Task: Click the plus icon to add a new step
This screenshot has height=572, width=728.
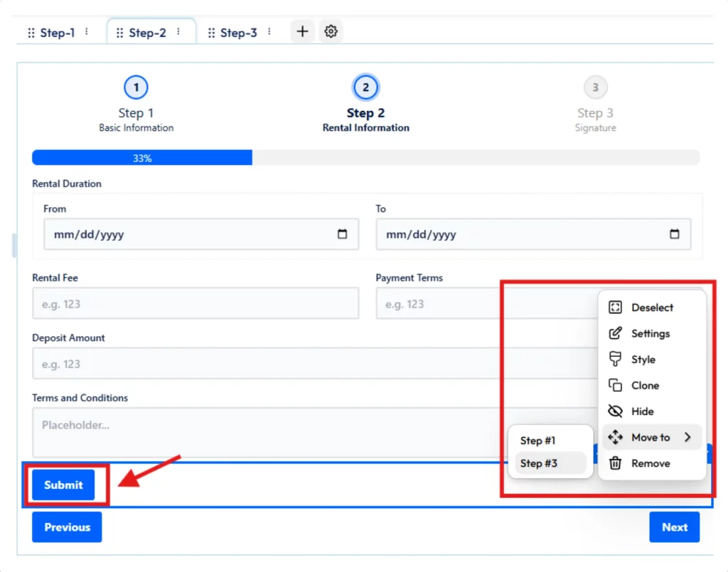Action: click(301, 31)
